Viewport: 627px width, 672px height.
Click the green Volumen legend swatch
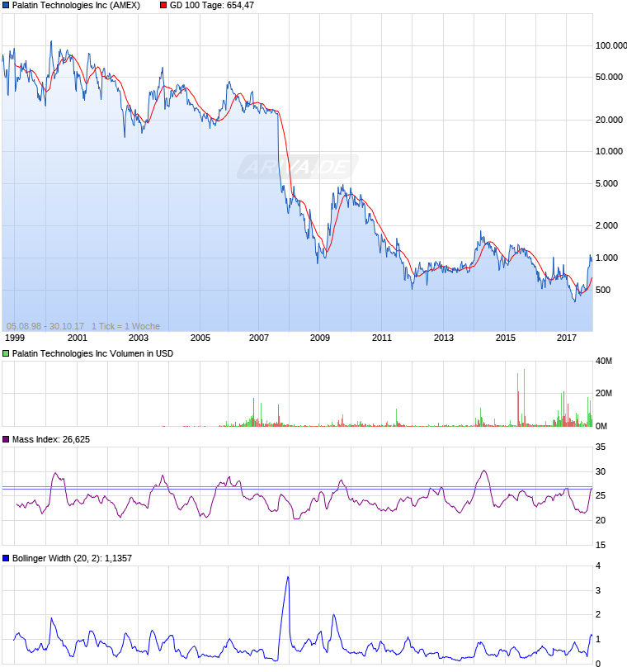point(6,353)
